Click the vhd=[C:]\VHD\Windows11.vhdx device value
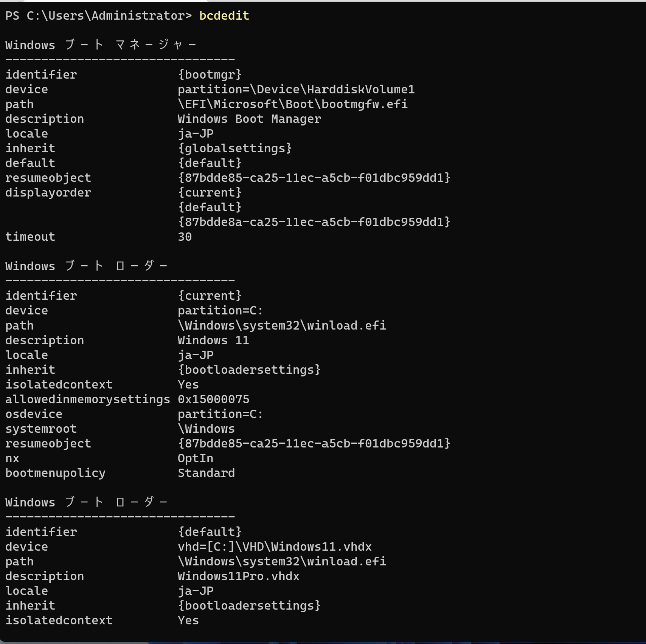The height and width of the screenshot is (644, 646). point(275,546)
